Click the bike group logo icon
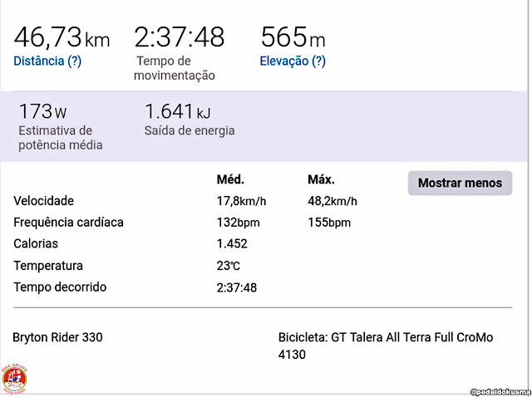The image size is (532, 397). coord(13,378)
